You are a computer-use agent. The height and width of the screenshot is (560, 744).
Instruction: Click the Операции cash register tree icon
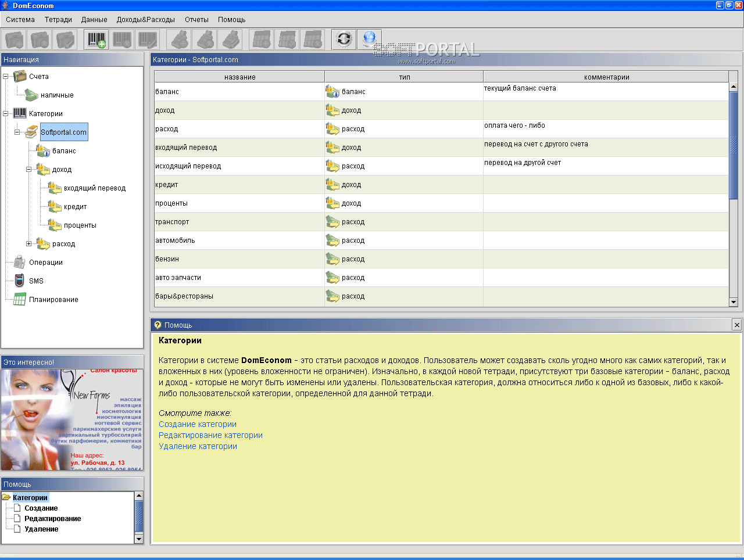coord(20,262)
